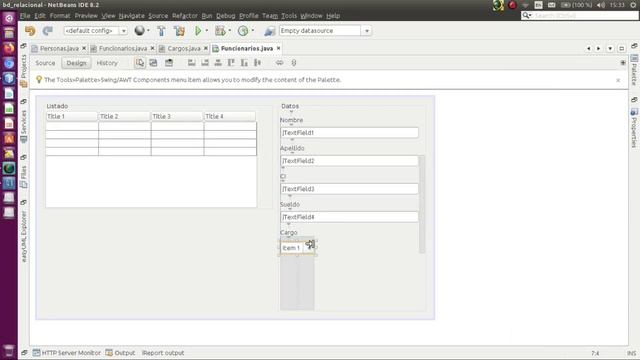Click the jTextField3 field under CI
Image resolution: width=640 pixels, height=360 pixels.
point(349,189)
